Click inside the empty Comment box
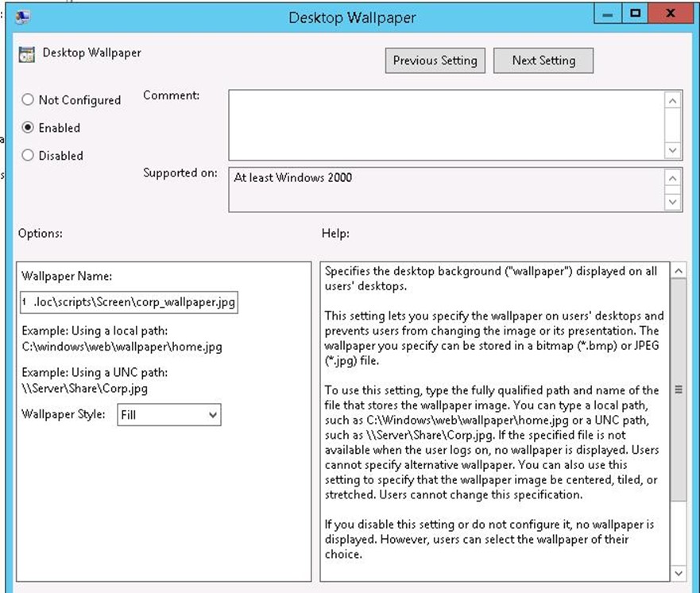700x593 pixels. click(x=445, y=123)
